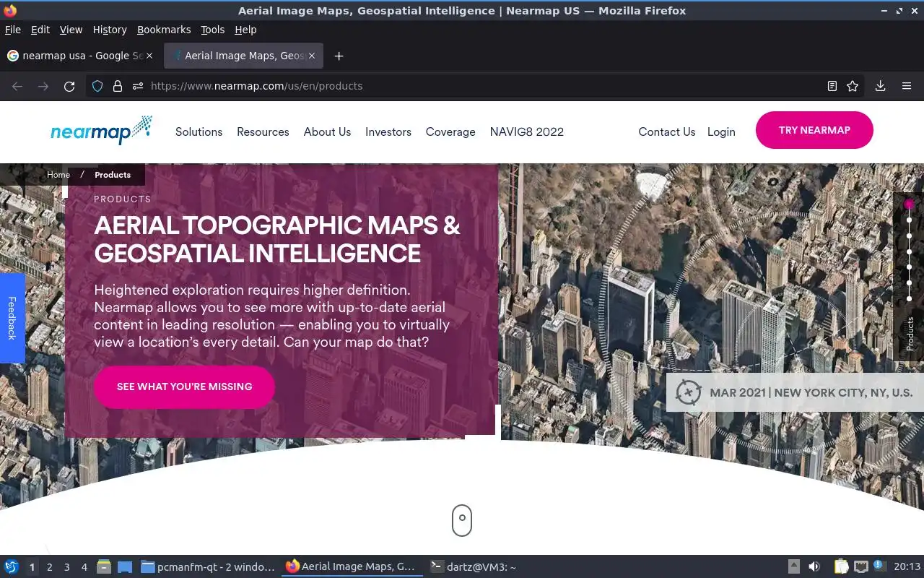Click the eject removable media tray icon
Viewport: 924px width, 578px height.
click(x=793, y=566)
